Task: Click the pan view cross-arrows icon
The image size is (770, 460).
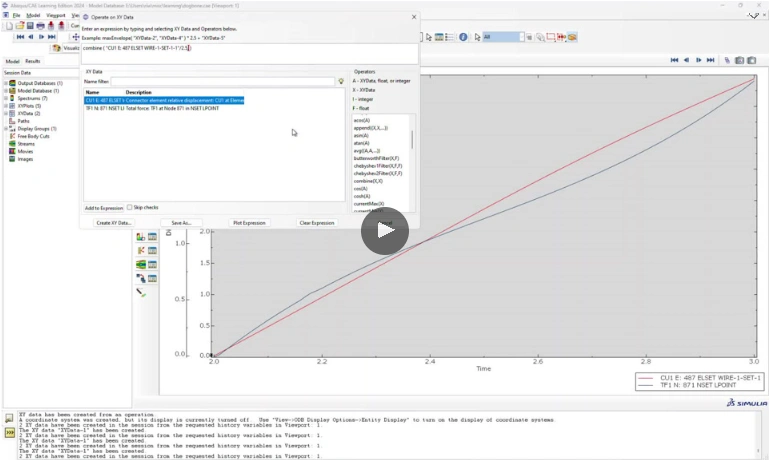Action: 76,37
